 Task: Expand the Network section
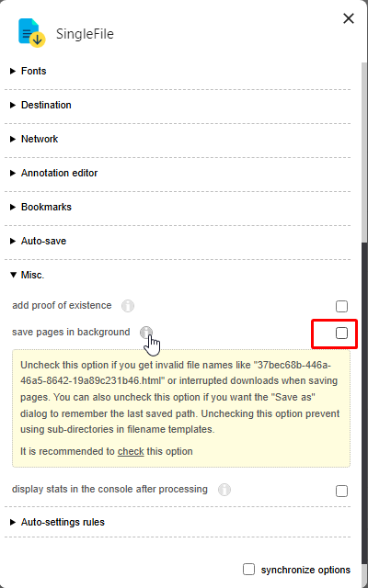34,139
